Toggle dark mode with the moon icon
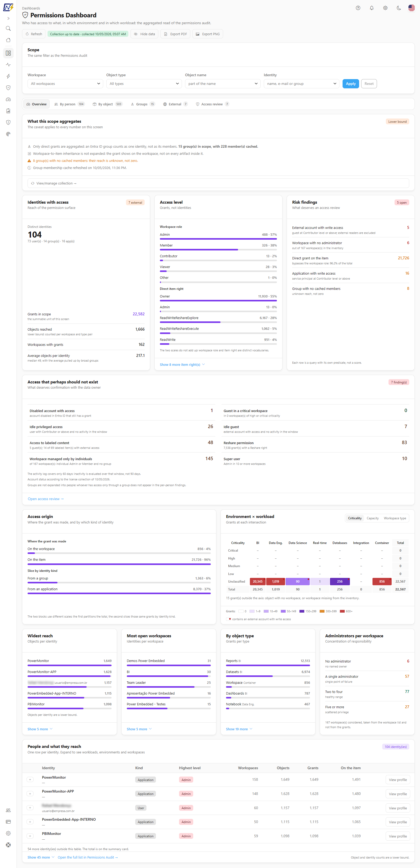 [x=399, y=8]
